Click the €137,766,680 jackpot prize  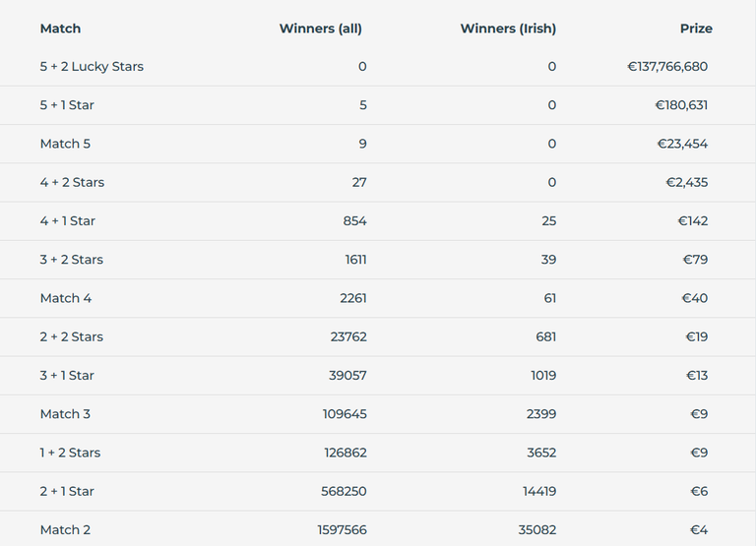(x=667, y=67)
